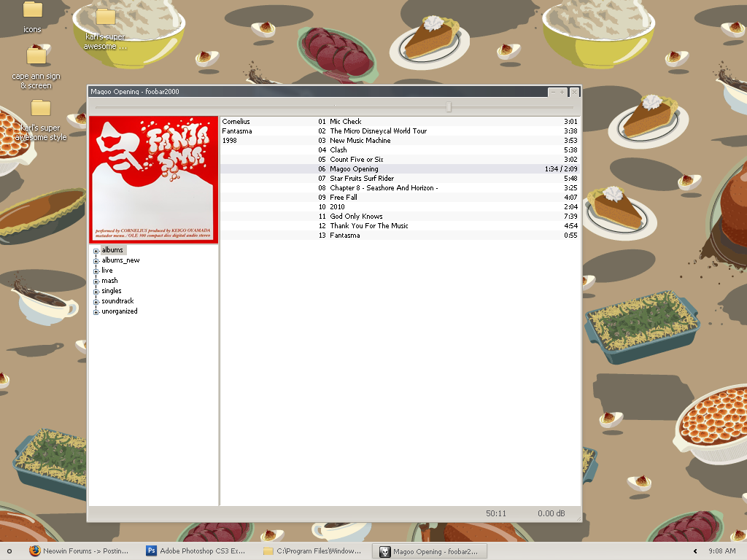
Task: Expand the unorganized tree node
Action: pyautogui.click(x=96, y=312)
